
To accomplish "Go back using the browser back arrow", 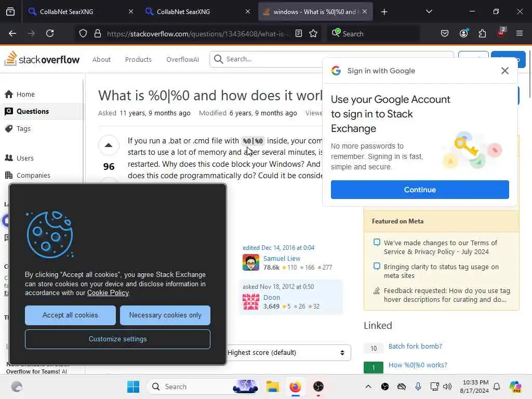I will coord(12,33).
